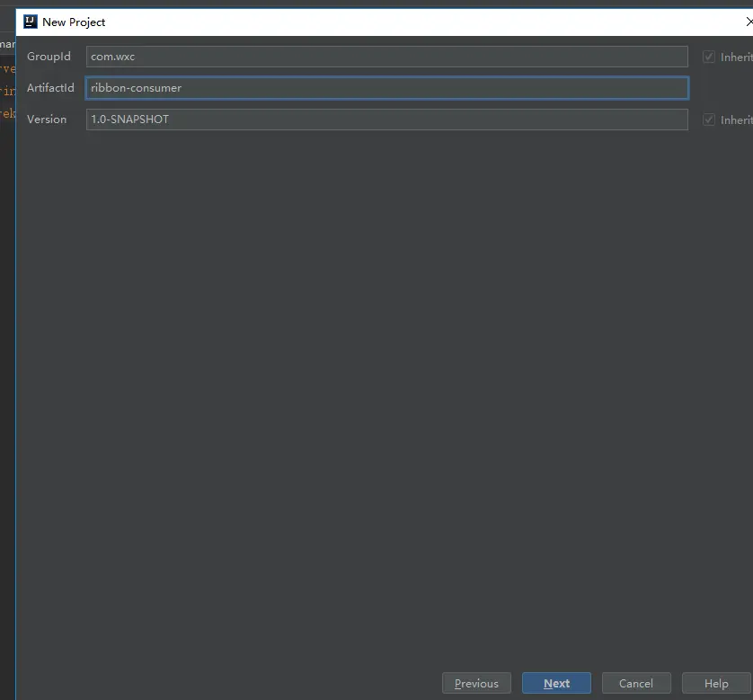
Task: Click the GroupId label
Action: 49,57
